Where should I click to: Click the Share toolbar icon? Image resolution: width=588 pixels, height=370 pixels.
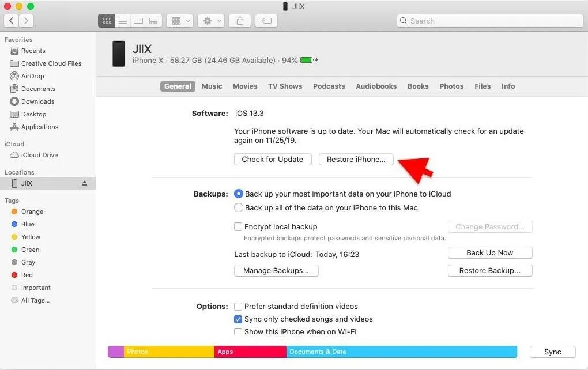[x=239, y=21]
